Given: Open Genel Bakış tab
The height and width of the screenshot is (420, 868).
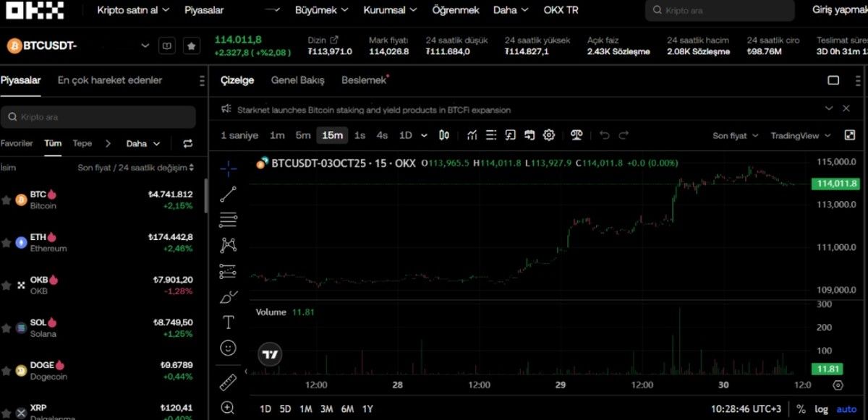Looking at the screenshot, I should (x=297, y=80).
